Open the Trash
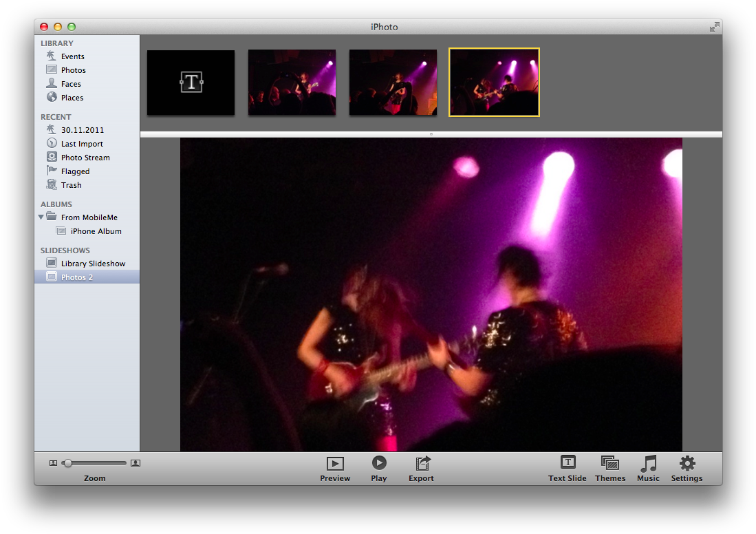This screenshot has height=534, width=756. [71, 185]
